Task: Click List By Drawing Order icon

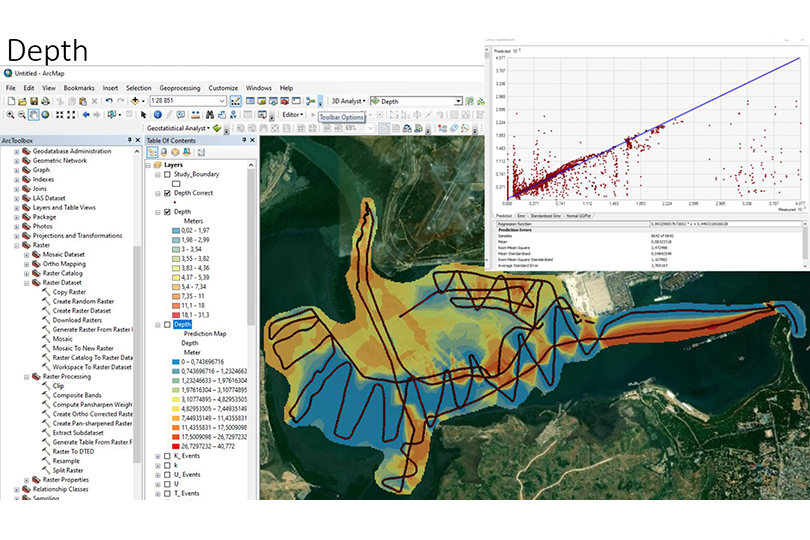Action: [154, 151]
